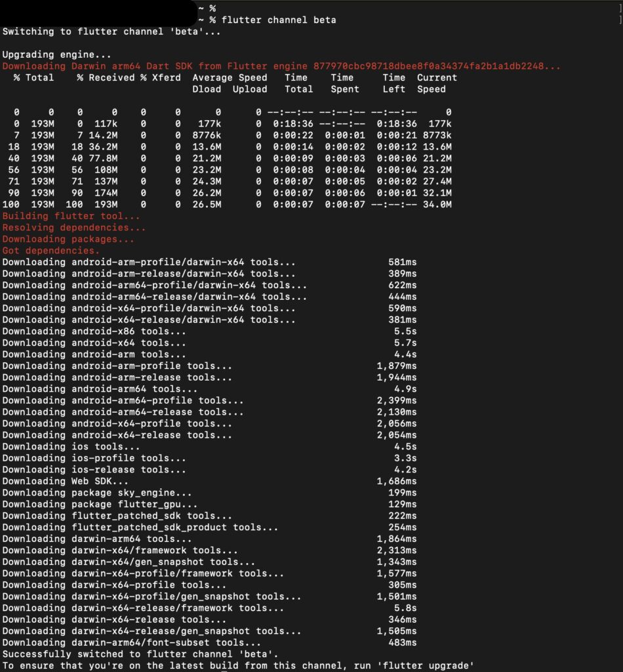
Task: Click the 'Downloading package sky_engine...' line
Action: [x=97, y=493]
